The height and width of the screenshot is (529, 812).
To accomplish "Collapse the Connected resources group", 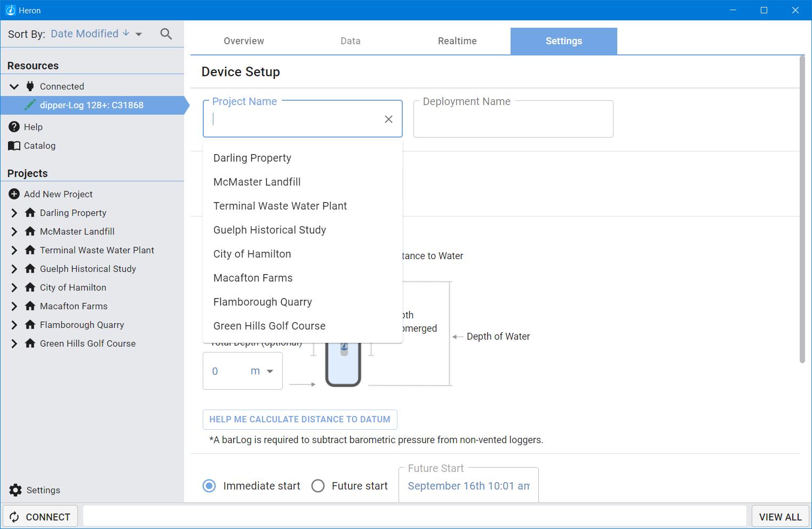I will pyautogui.click(x=14, y=86).
